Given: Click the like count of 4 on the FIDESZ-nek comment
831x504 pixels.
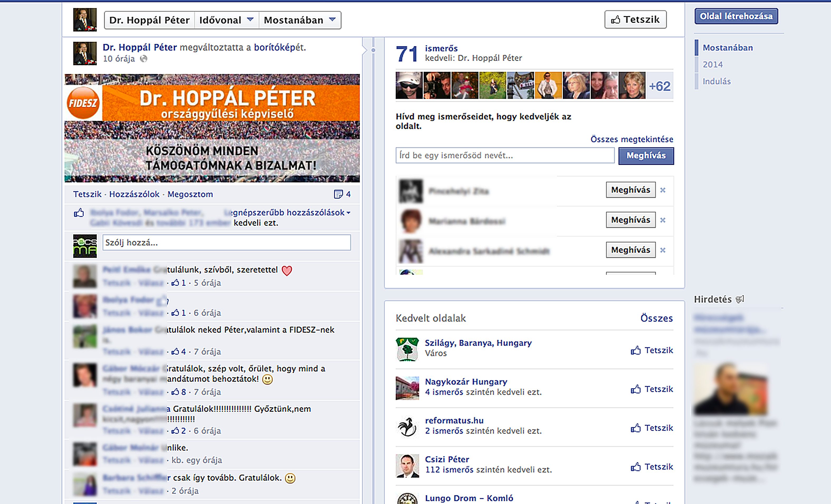Looking at the screenshot, I should (178, 352).
